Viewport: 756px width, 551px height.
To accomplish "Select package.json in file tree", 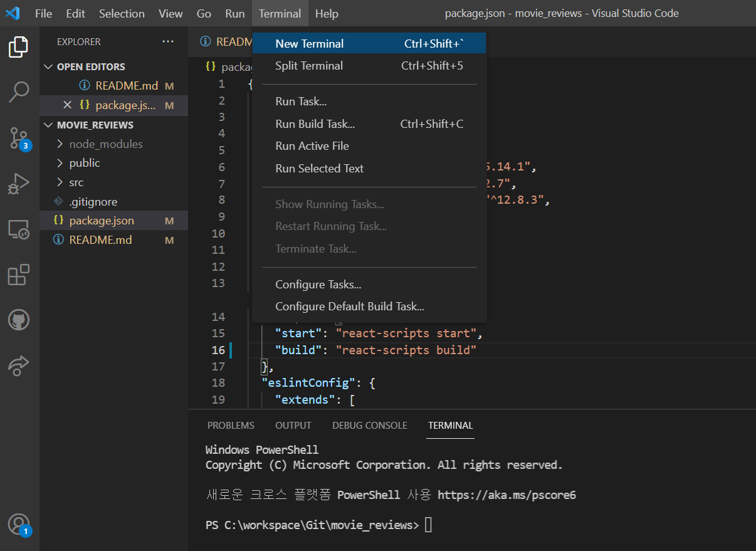I will 114,221.
